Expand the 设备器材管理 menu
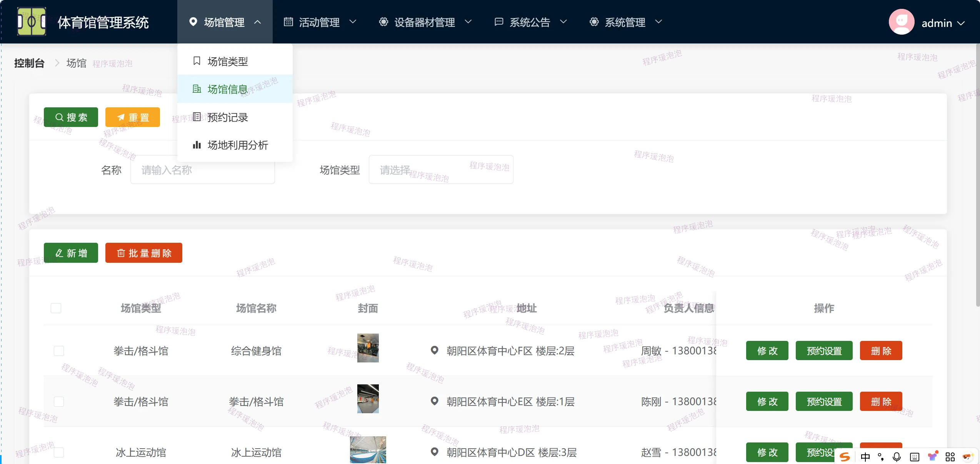The height and width of the screenshot is (464, 980). 425,22
